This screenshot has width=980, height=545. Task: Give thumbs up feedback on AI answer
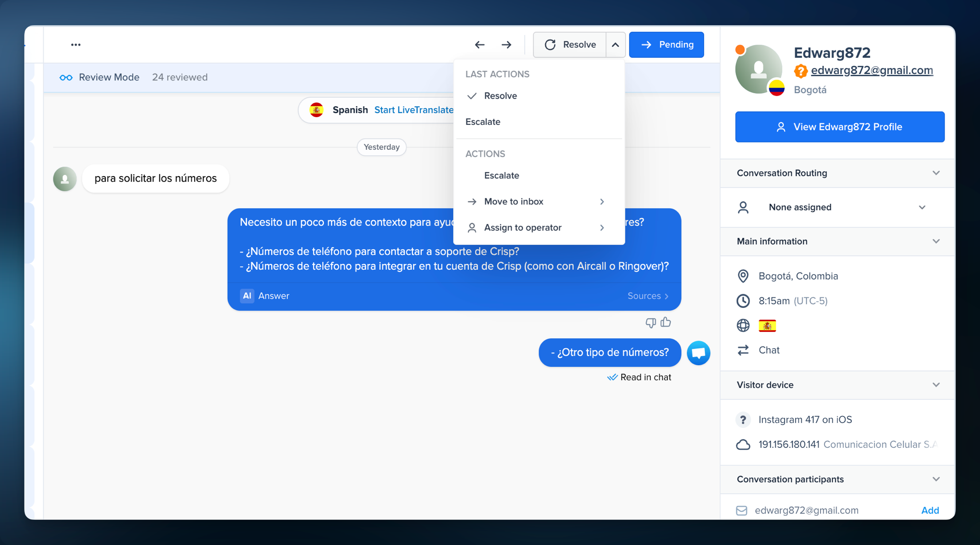(665, 322)
